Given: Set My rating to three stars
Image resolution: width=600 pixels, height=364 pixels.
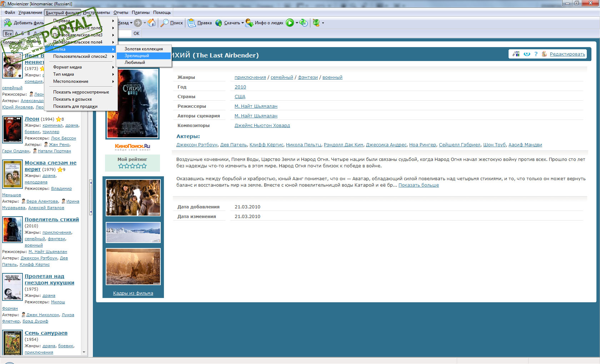Looking at the screenshot, I should pyautogui.click(x=132, y=166).
